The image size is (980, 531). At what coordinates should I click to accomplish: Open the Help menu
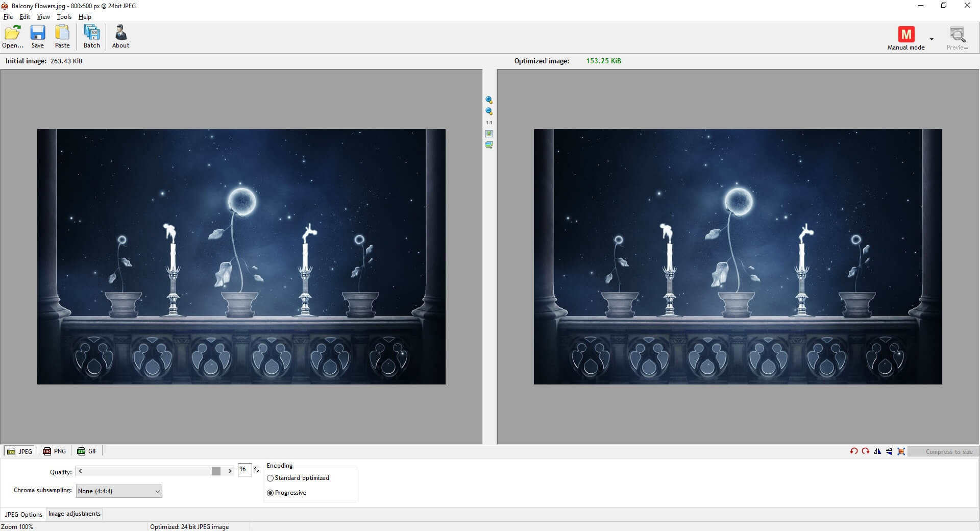pyautogui.click(x=85, y=17)
